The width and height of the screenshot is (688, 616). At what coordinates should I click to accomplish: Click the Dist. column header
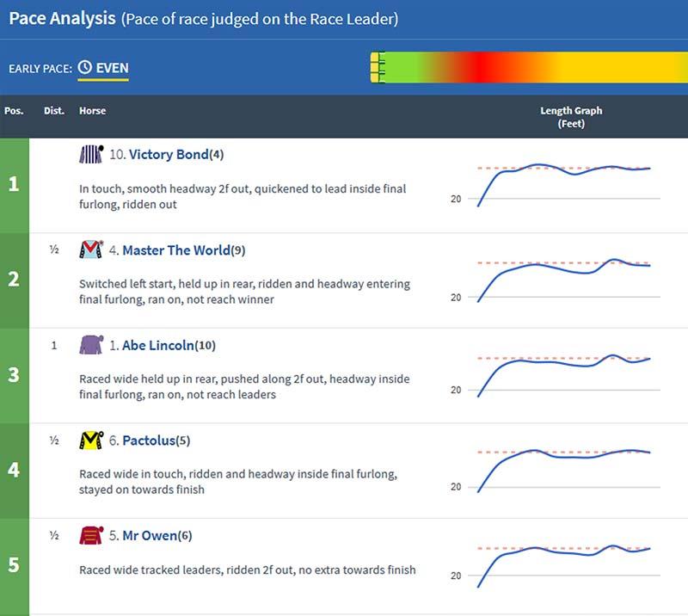point(53,111)
